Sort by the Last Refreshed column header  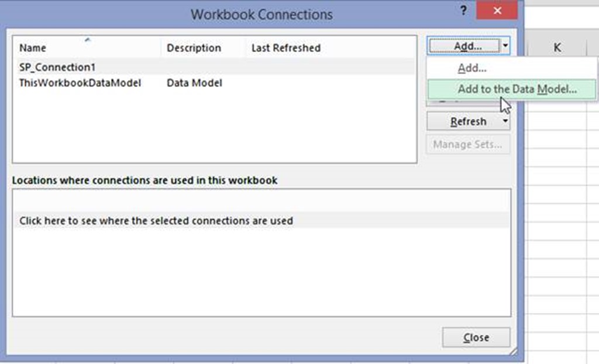[x=285, y=48]
